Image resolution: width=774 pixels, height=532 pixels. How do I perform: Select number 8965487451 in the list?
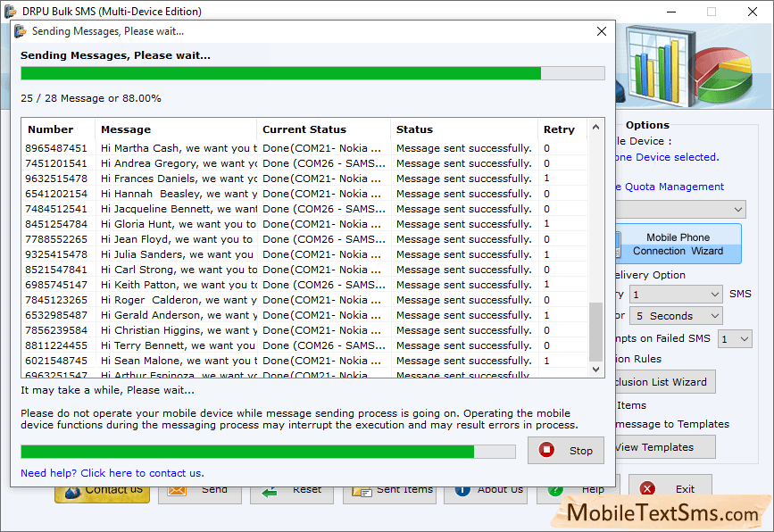click(x=56, y=148)
